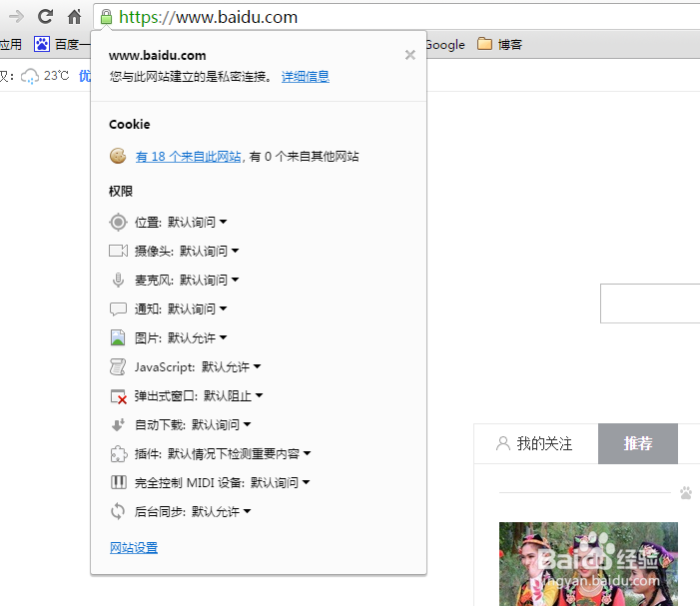Viewport: 700px width, 606px height.
Task: Click the browser reload button
Action: click(46, 17)
